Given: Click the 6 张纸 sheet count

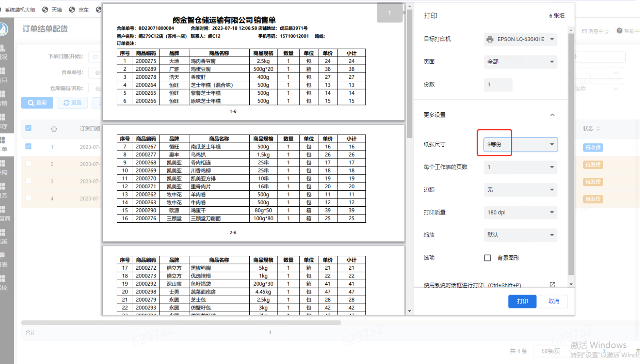Looking at the screenshot, I should [x=557, y=16].
